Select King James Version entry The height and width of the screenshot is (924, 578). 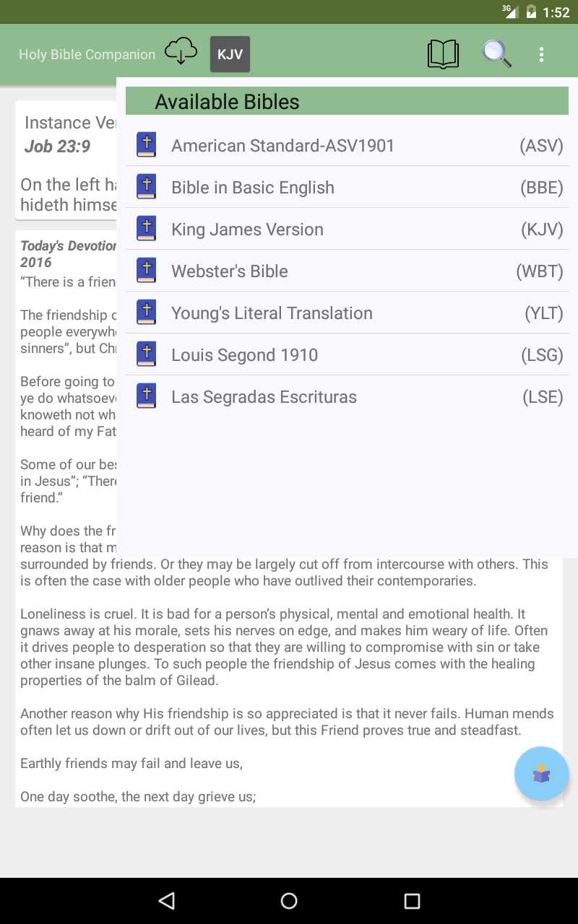click(x=347, y=229)
